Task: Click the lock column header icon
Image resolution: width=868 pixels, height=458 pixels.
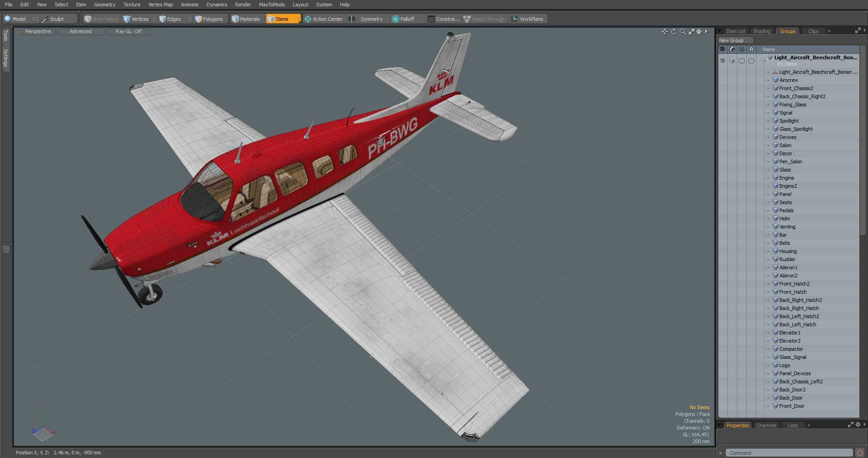Action: 742,49
